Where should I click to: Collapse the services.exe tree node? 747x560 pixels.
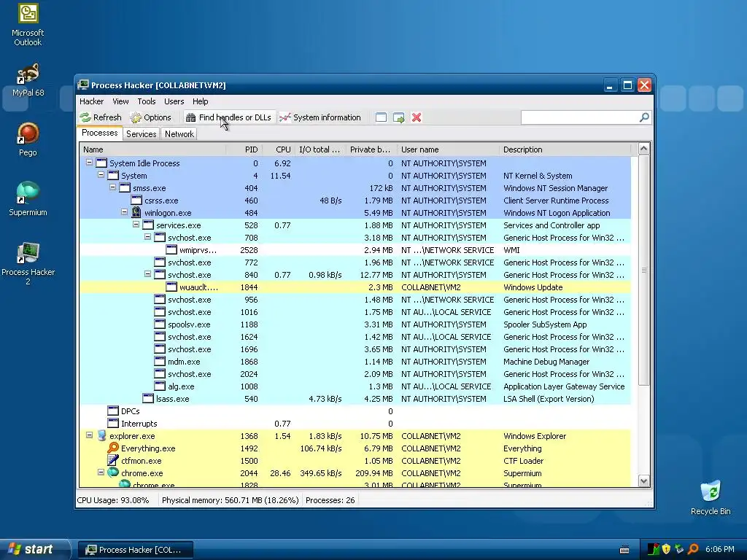point(136,225)
